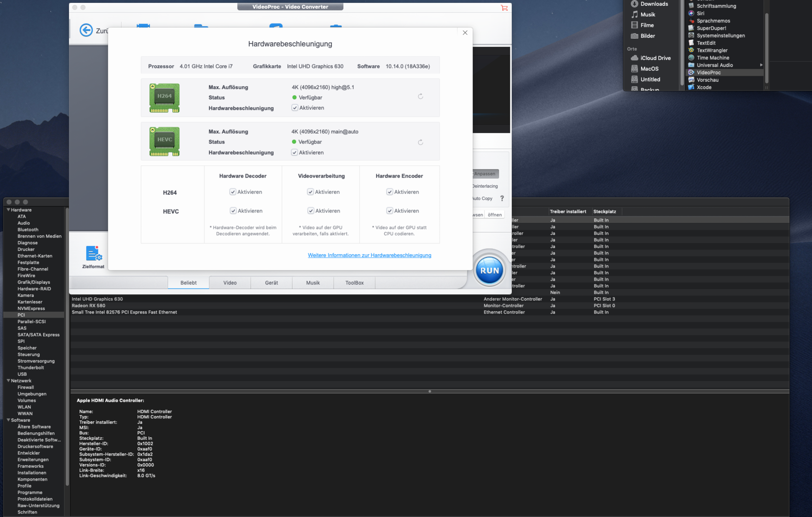Refresh the H264 hardware status
Screen dimensions: 812x517
pyautogui.click(x=420, y=97)
